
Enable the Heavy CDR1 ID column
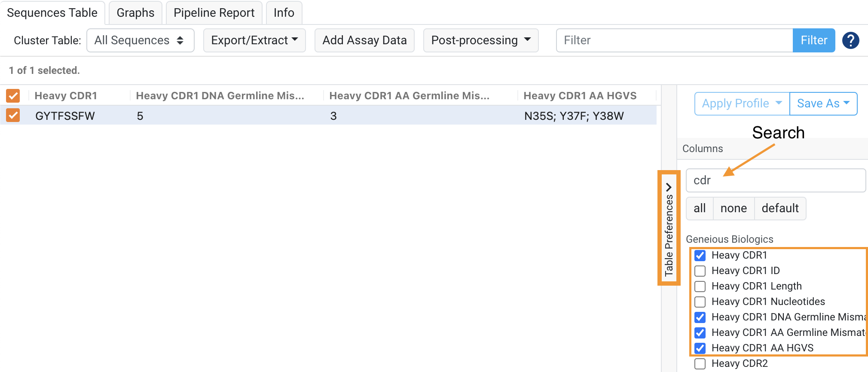coord(700,271)
